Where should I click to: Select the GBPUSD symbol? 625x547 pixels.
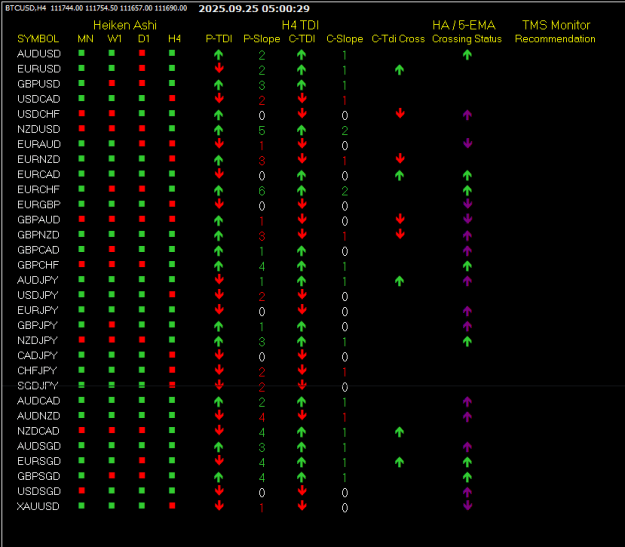[x=39, y=84]
